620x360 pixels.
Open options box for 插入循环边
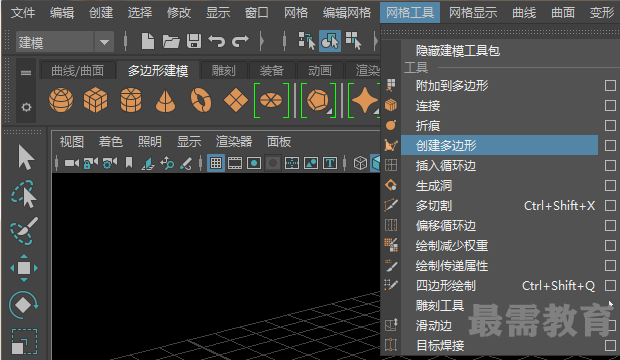point(610,165)
